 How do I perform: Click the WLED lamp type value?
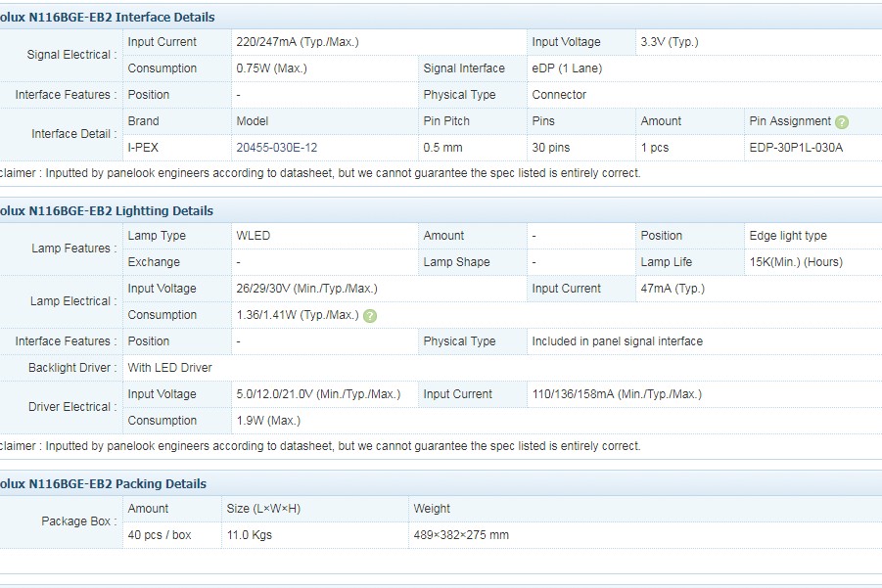pyautogui.click(x=254, y=236)
